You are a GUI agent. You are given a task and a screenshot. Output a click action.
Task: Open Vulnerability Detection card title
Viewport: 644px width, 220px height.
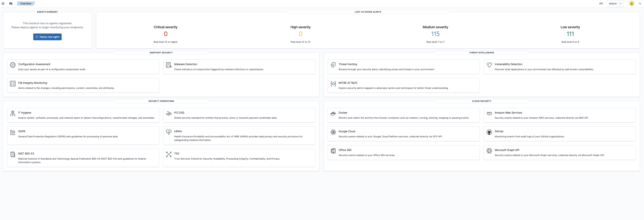(x=508, y=64)
